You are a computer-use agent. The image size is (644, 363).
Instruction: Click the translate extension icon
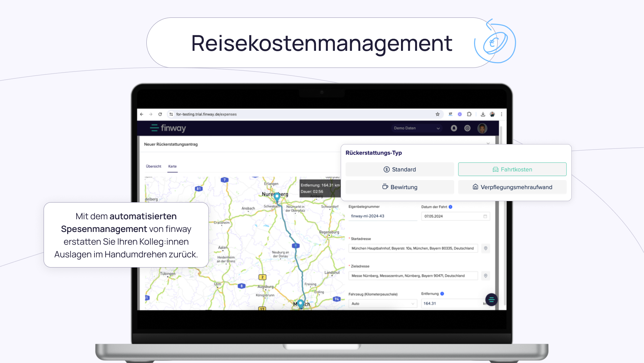(x=450, y=114)
